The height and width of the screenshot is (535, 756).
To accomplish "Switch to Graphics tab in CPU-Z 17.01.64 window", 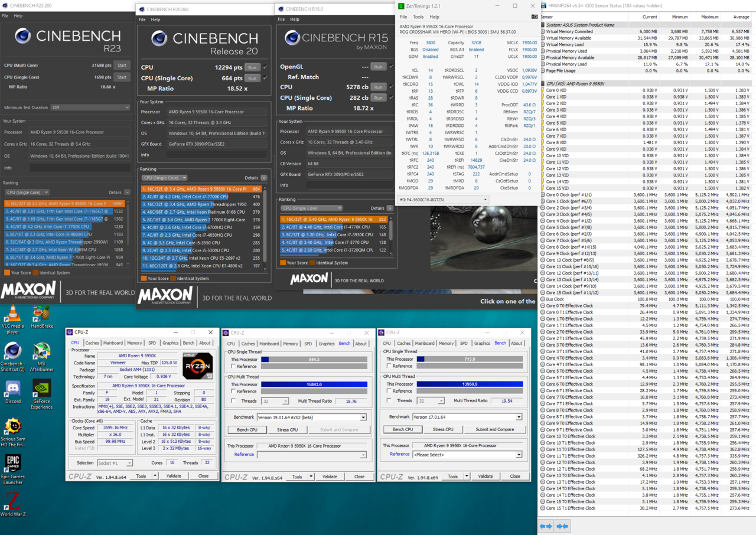I will [482, 343].
